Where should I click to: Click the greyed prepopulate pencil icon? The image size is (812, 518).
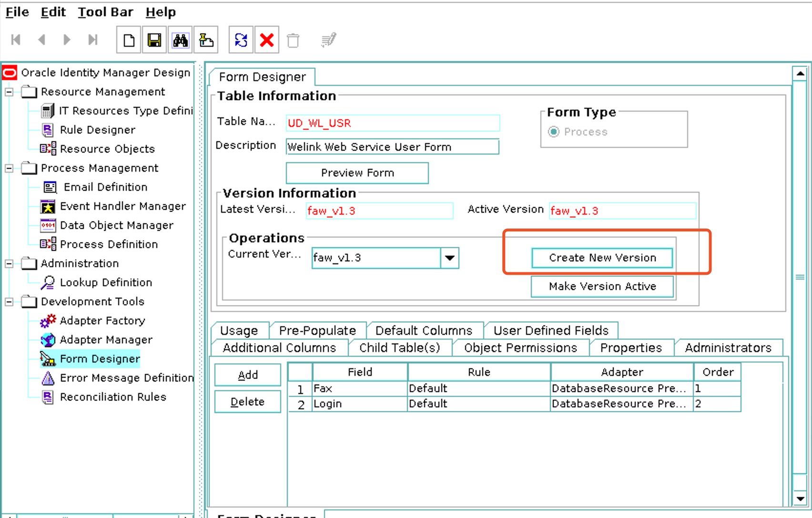tap(329, 40)
